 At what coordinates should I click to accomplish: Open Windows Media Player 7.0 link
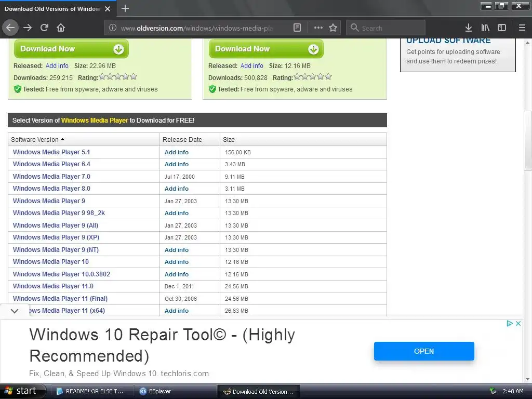[x=51, y=177]
